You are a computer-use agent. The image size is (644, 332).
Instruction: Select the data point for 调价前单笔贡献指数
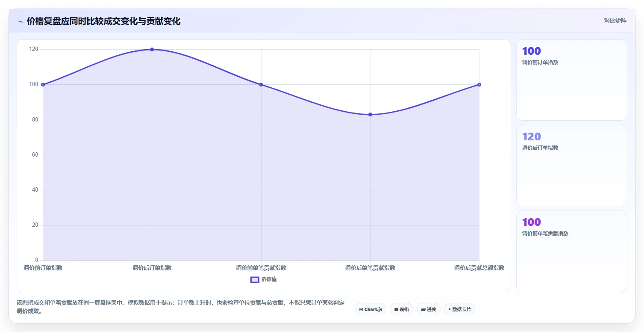[x=261, y=85]
